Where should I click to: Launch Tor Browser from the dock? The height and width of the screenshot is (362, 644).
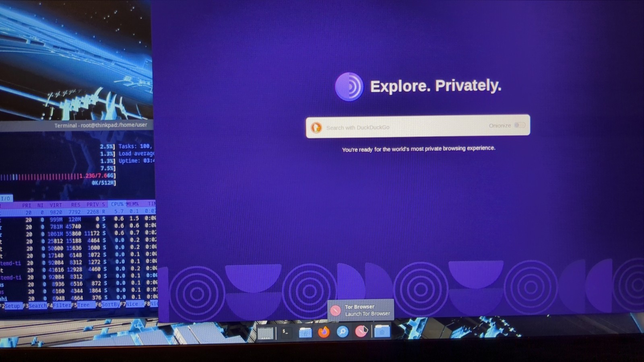[x=361, y=331]
